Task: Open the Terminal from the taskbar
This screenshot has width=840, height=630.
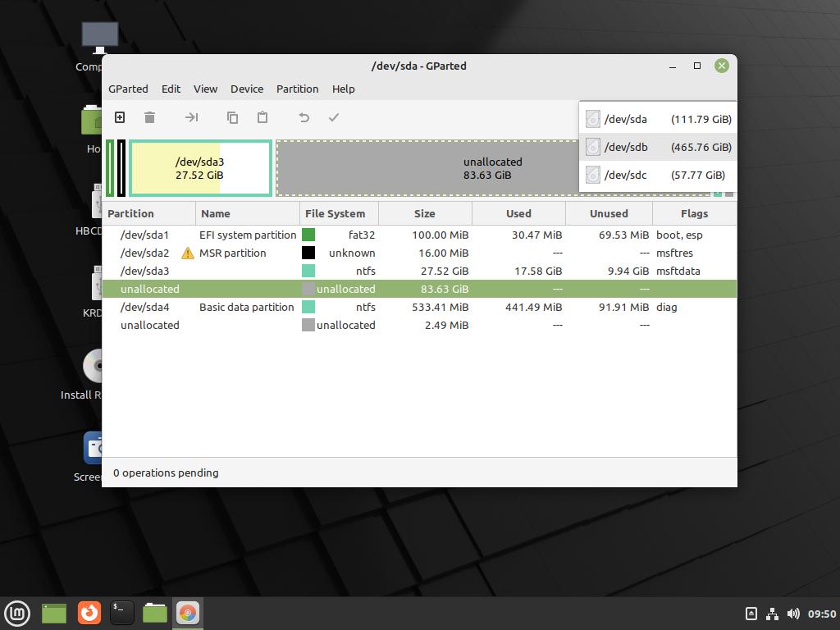Action: (x=121, y=613)
